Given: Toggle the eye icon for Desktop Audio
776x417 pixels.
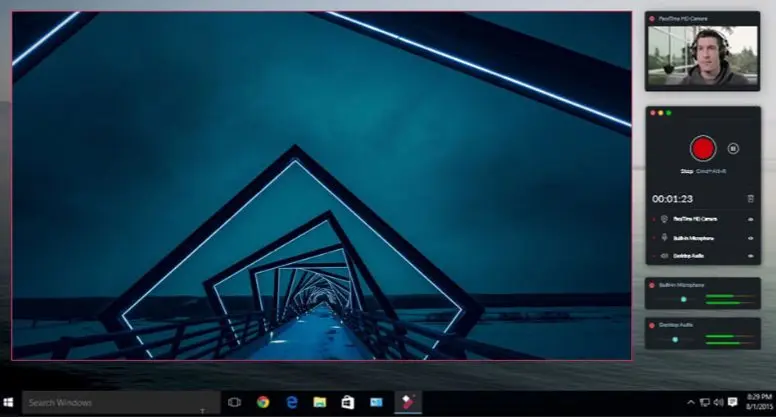Looking at the screenshot, I should [750, 256].
